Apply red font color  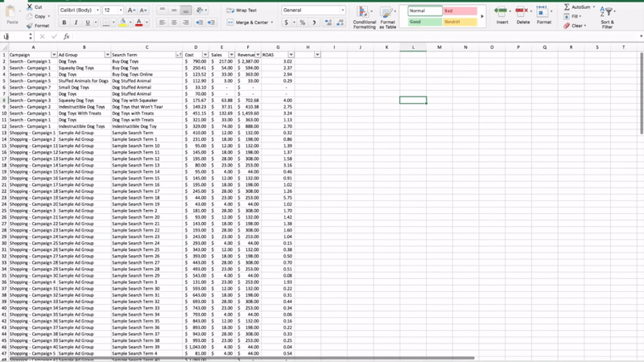[138, 23]
